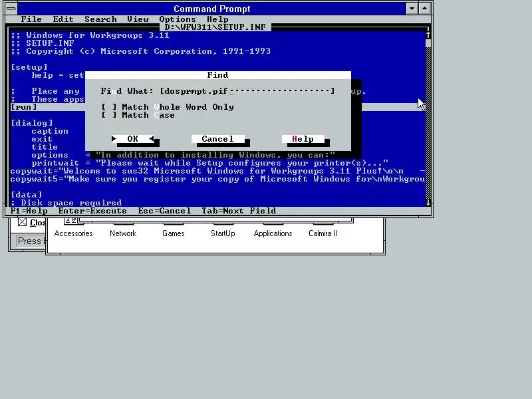The height and width of the screenshot is (399, 532).
Task: Click the partially hidden Press button behind
Action: [x=31, y=241]
